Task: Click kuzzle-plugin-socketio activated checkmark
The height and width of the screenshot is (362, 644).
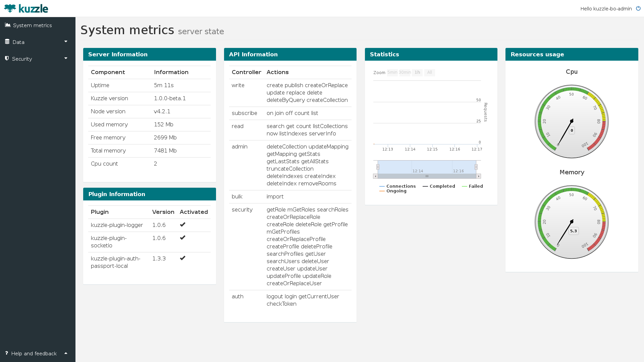Action: coord(183,238)
